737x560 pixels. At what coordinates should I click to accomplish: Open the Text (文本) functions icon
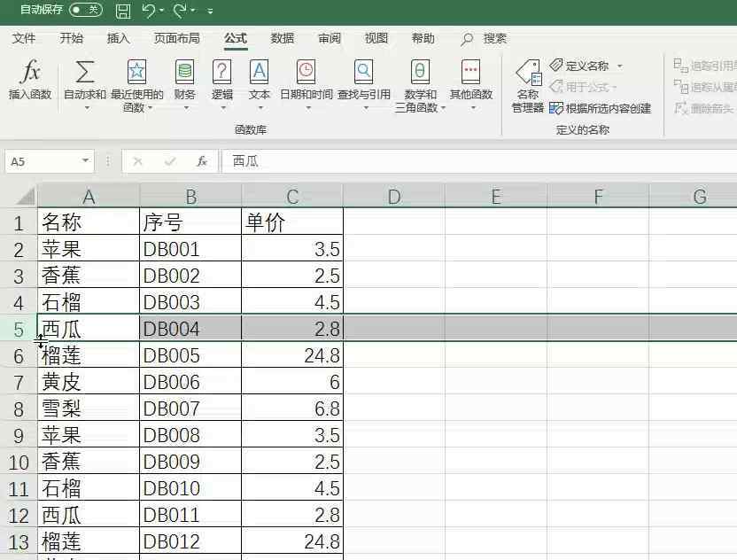[259, 74]
